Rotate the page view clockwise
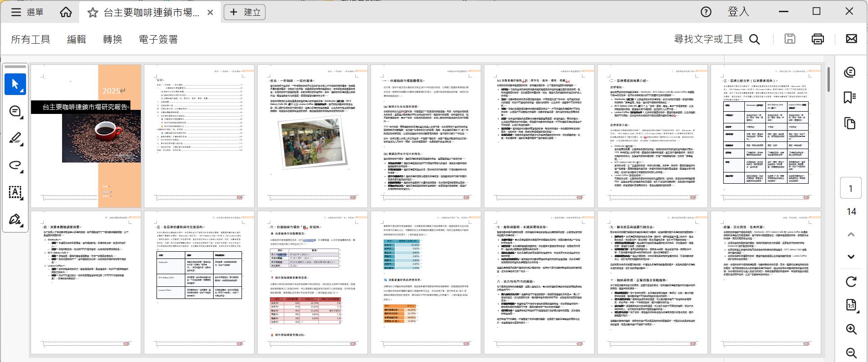The width and height of the screenshot is (868, 362). coord(850,282)
